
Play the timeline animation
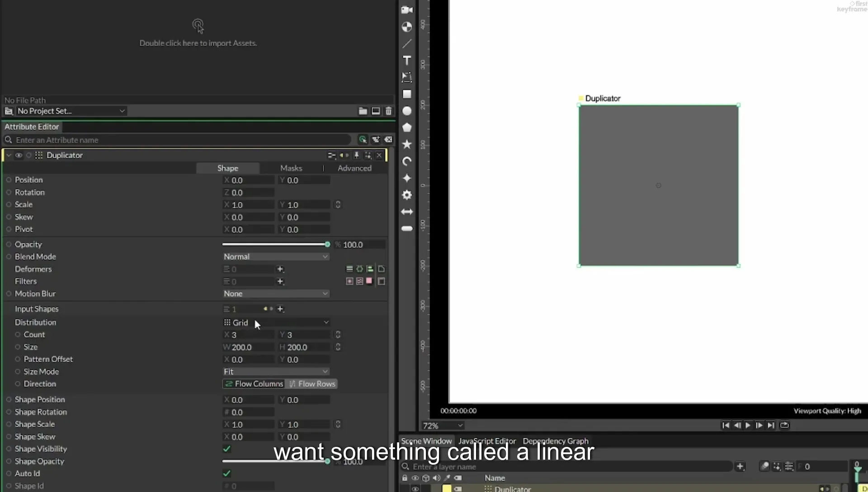point(748,425)
